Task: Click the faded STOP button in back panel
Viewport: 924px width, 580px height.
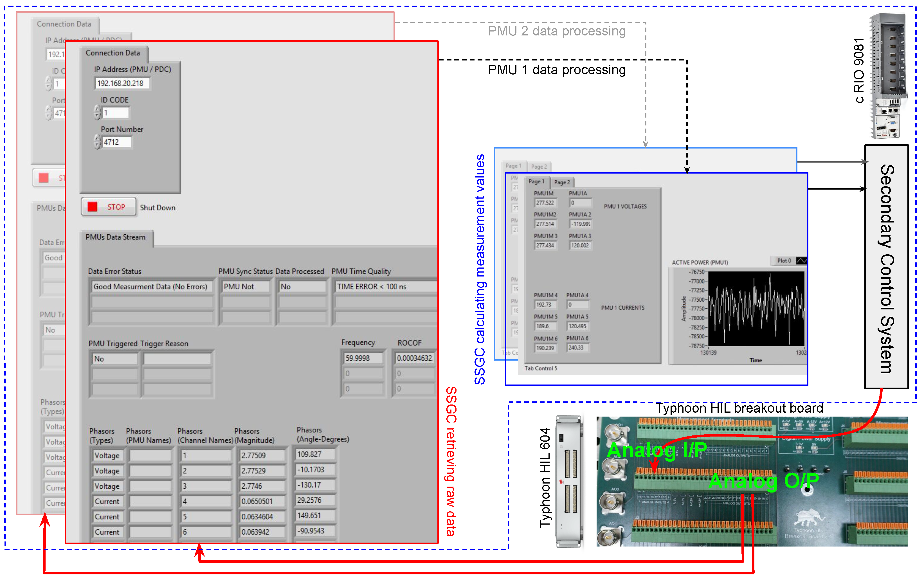Action: (x=48, y=177)
